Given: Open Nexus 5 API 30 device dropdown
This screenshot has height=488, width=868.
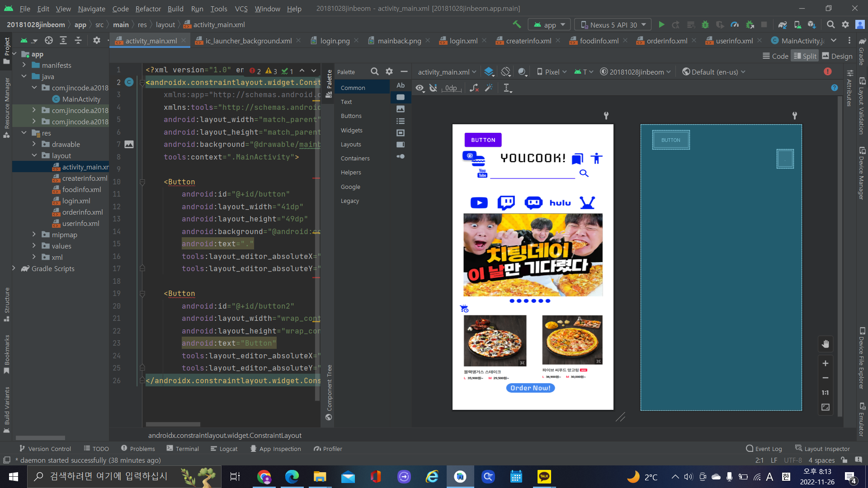Looking at the screenshot, I should [613, 25].
